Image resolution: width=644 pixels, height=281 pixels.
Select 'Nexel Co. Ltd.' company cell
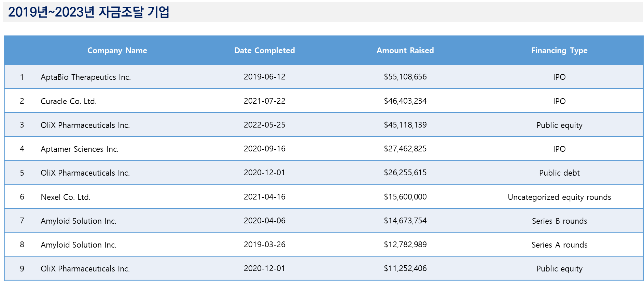point(66,197)
